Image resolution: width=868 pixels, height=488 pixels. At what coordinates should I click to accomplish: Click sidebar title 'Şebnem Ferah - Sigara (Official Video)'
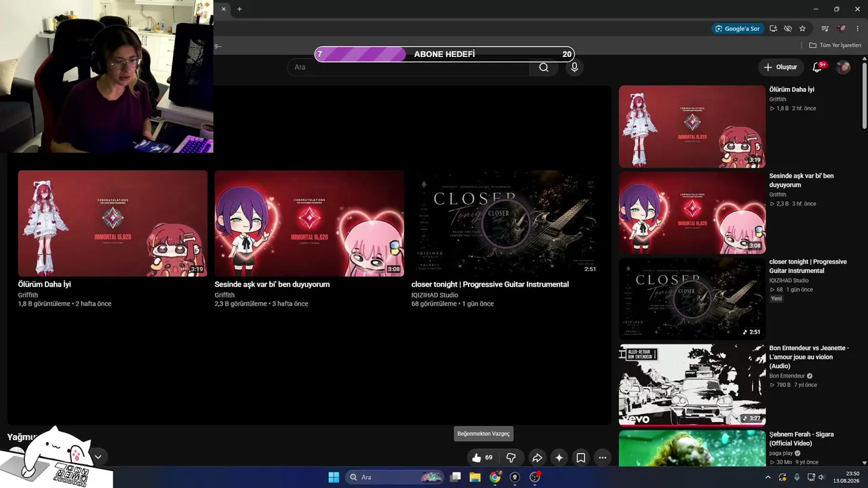[x=802, y=439]
